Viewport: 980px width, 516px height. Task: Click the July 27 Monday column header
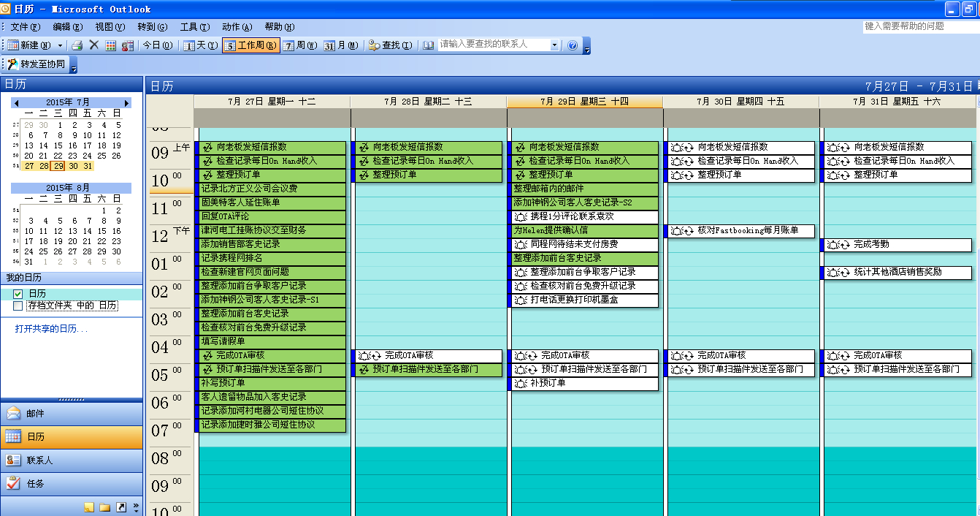(272, 102)
